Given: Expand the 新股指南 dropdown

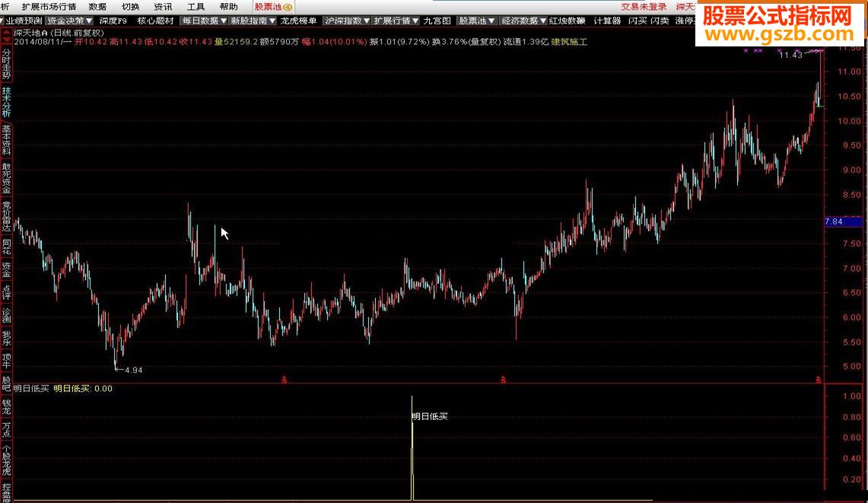Looking at the screenshot, I should click(x=253, y=21).
